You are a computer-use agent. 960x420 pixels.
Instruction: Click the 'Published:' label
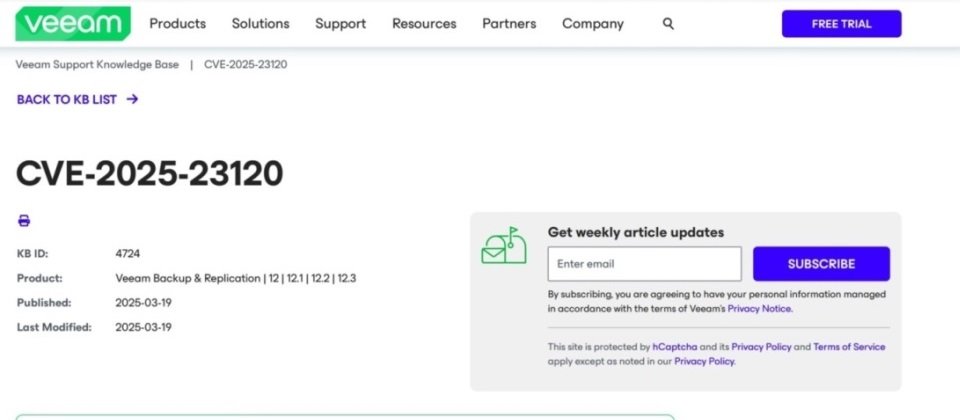[x=43, y=302]
